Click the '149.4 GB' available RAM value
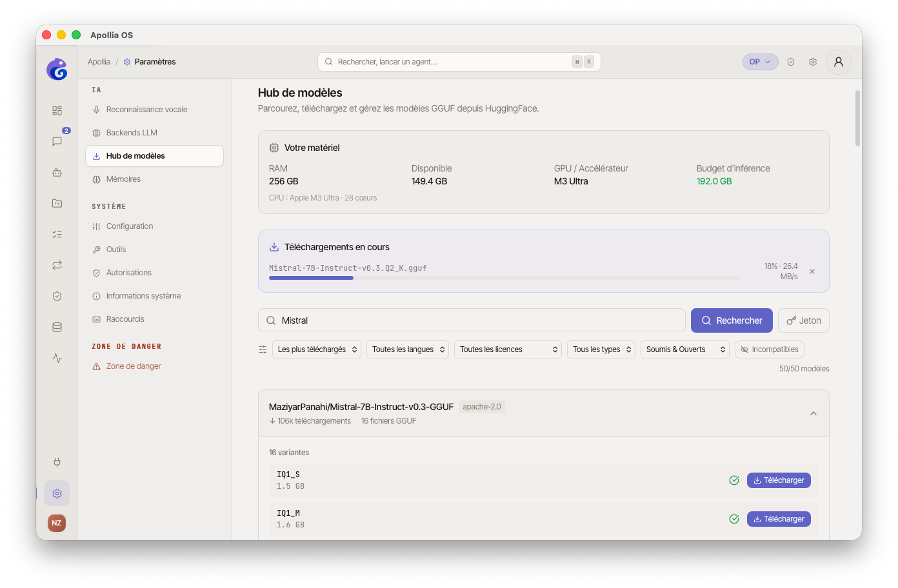This screenshot has width=898, height=588. (429, 181)
